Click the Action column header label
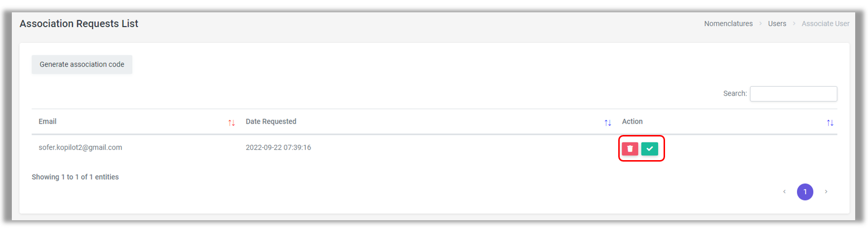This screenshot has width=868, height=235. [x=632, y=122]
